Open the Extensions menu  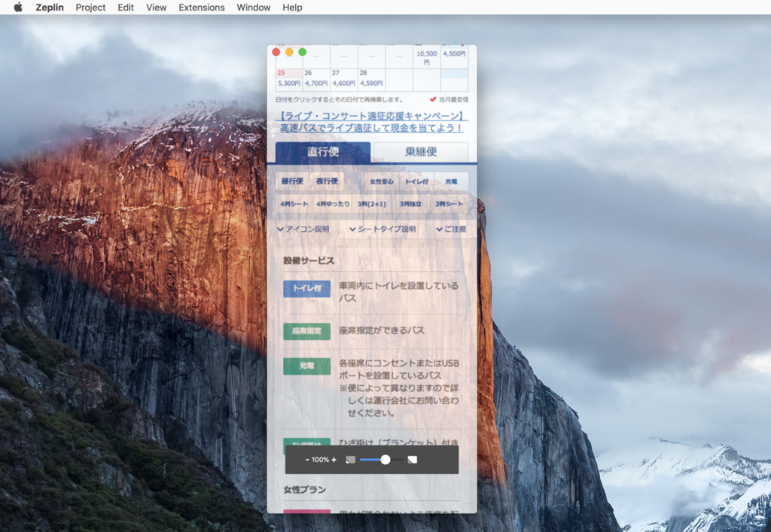pos(201,8)
